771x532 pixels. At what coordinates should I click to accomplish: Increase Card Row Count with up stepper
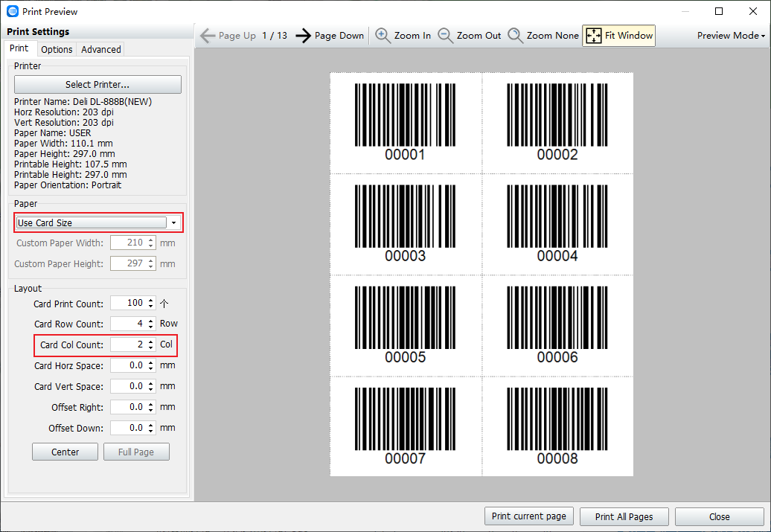(151, 321)
